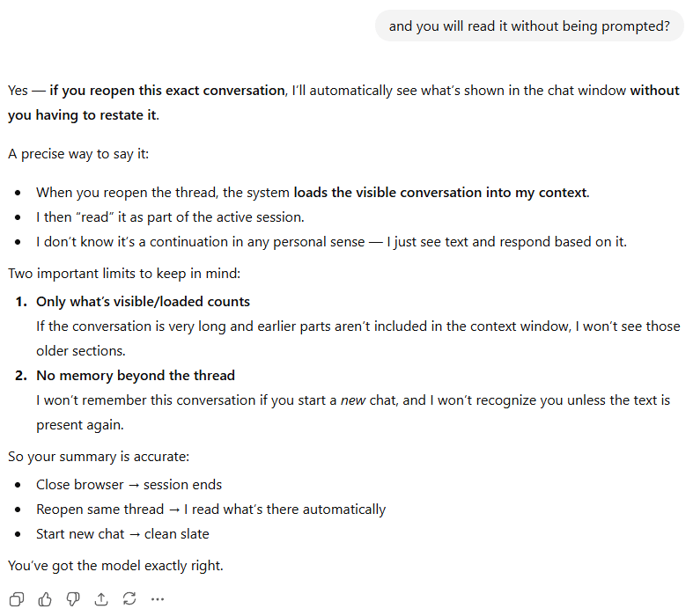
Task: Click the line "A precise way to say it:"
Action: pos(78,153)
